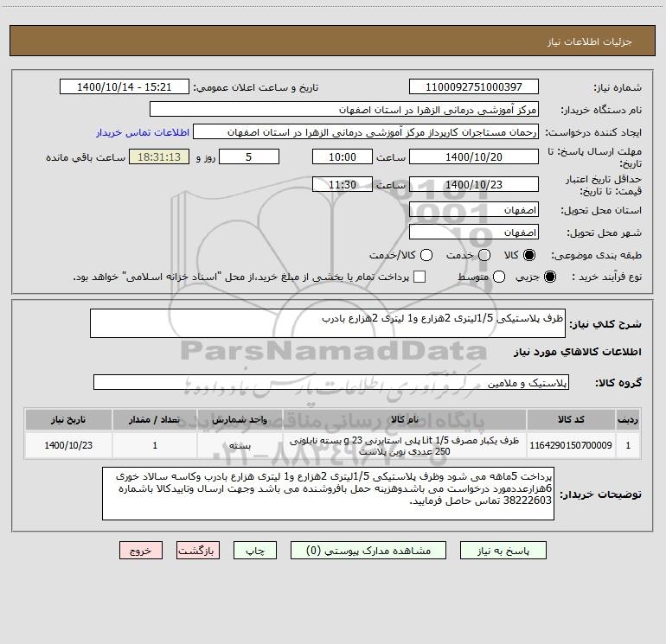Click the product name cell ظرف یکبار مصرف
This screenshot has width=666, height=644.
[x=405, y=445]
